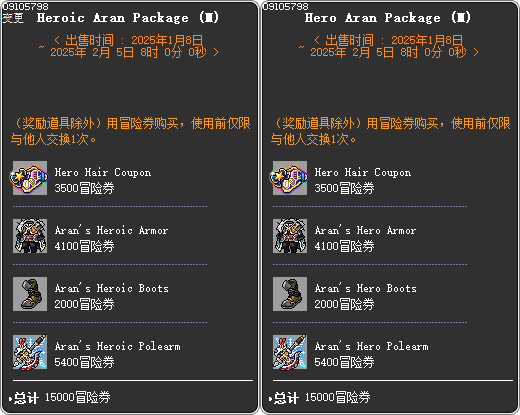This screenshot has height=415, width=520.
Task: Click Aran's Hero Boots item name
Action: coord(366,288)
